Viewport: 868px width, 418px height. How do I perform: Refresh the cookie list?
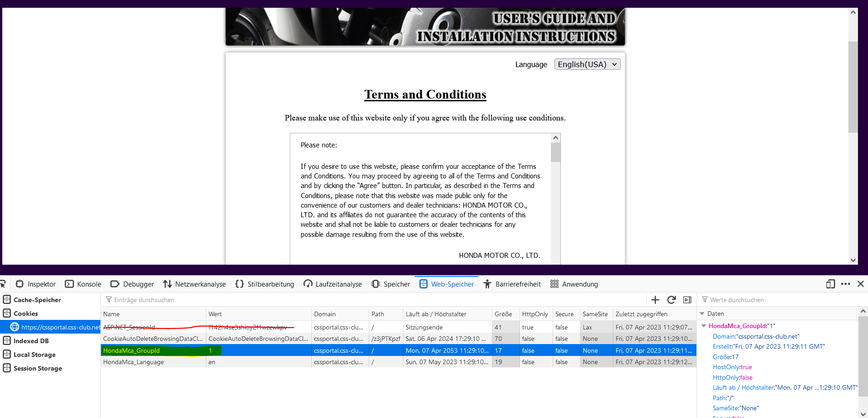pos(671,300)
